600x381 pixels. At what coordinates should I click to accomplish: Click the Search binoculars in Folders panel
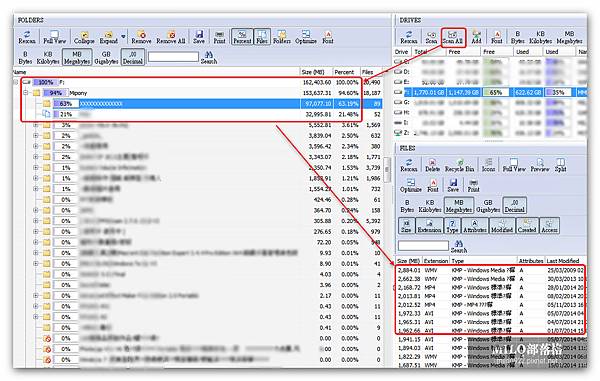click(209, 57)
